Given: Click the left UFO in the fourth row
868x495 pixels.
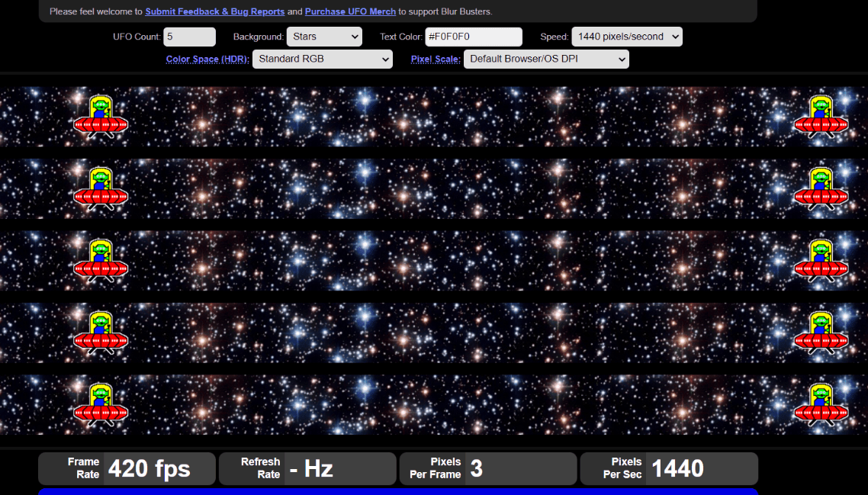Looking at the screenshot, I should click(x=101, y=333).
